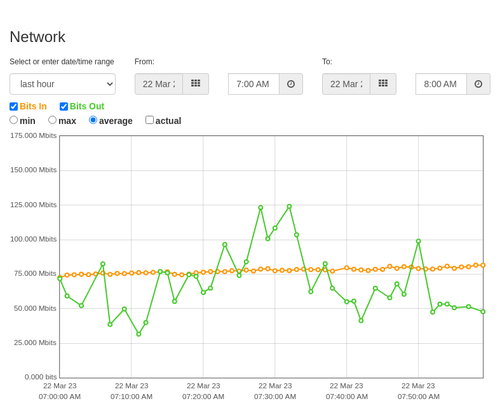The height and width of the screenshot is (403, 500).
Task: Click the 07:40:00 AM time axis label
Action: pyautogui.click(x=347, y=397)
